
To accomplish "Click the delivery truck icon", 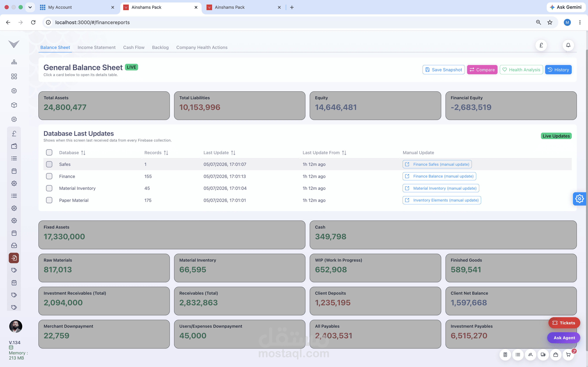I will (x=543, y=355).
